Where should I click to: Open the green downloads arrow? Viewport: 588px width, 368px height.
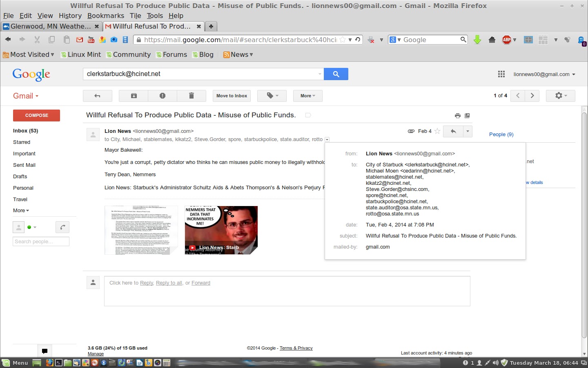[477, 40]
